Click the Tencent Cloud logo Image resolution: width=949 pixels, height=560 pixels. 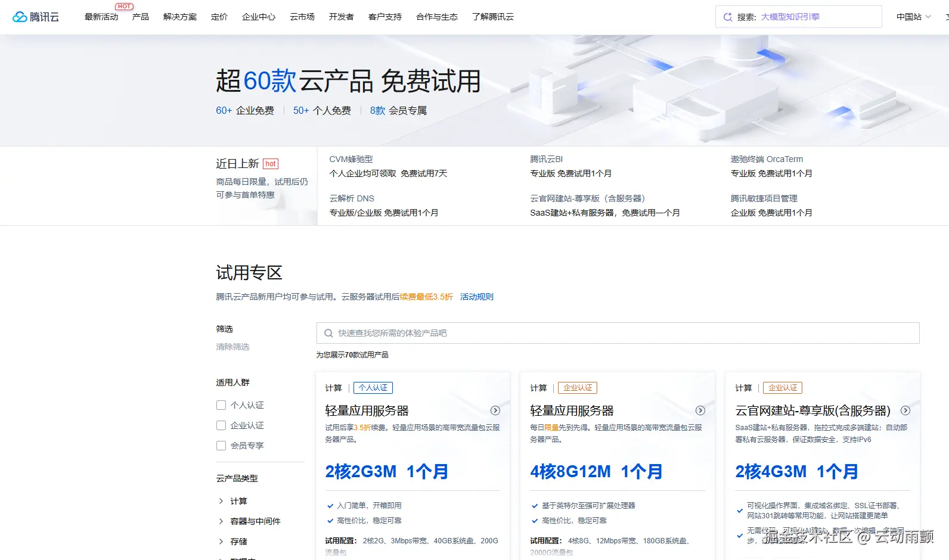(36, 17)
